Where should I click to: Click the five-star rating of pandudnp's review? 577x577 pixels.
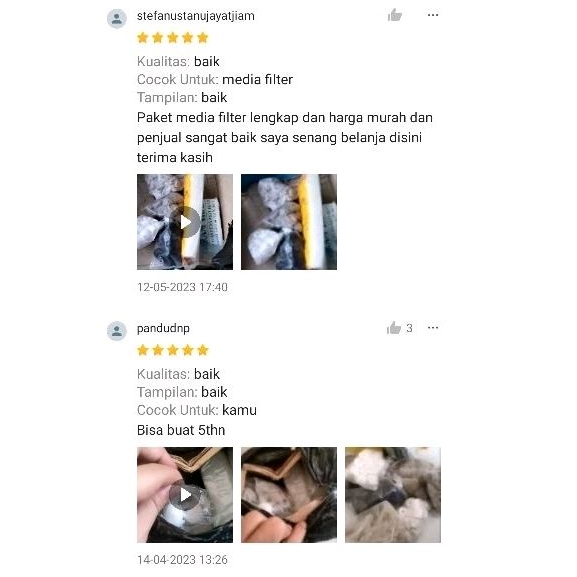[173, 350]
